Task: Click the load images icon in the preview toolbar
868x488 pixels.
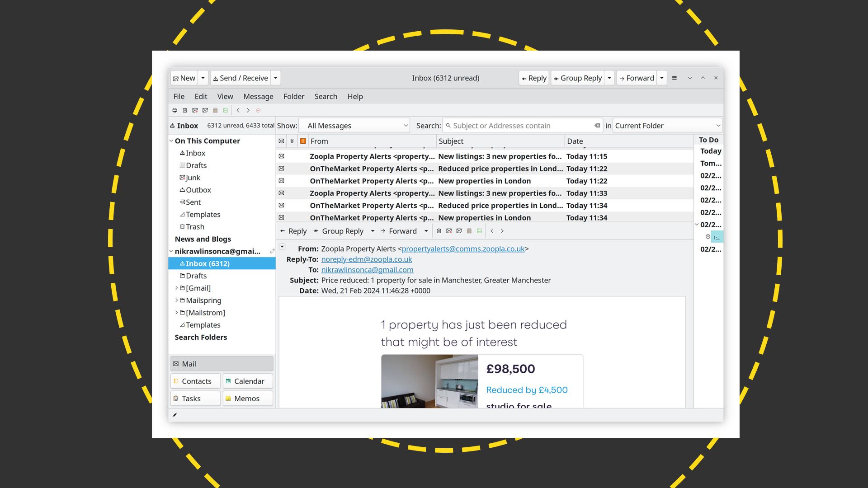Action: (x=479, y=231)
